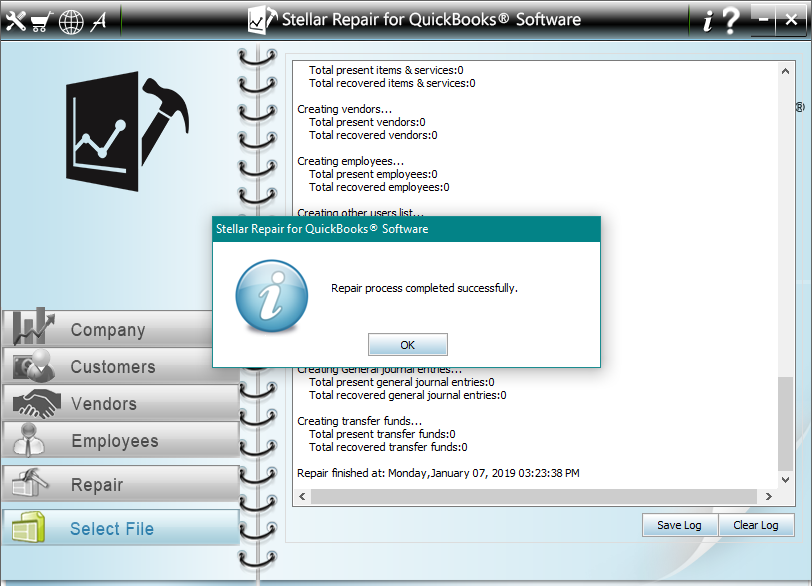Viewport: 812px width, 586px height.
Task: Click 'Creating vendors...' log line
Action: (344, 109)
